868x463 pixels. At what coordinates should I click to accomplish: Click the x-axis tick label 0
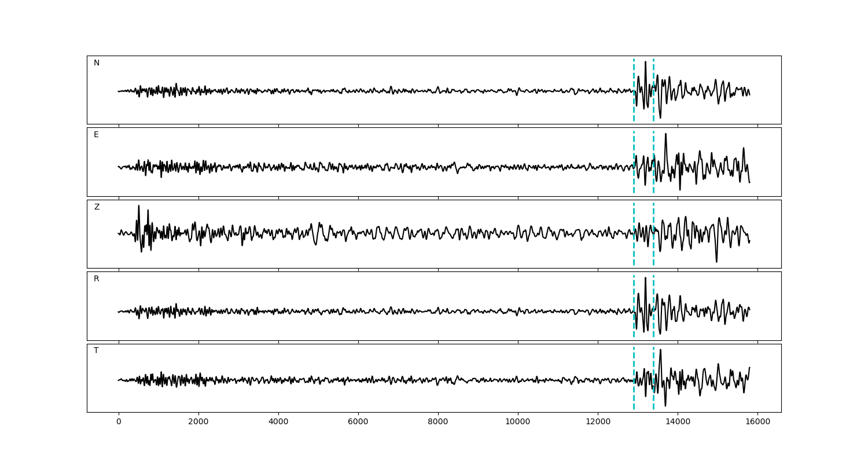[119, 422]
